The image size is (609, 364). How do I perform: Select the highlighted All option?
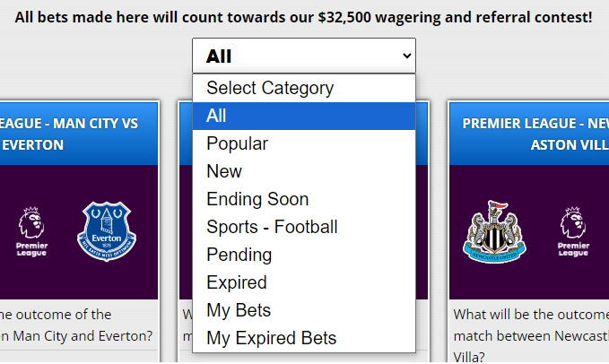tap(304, 116)
